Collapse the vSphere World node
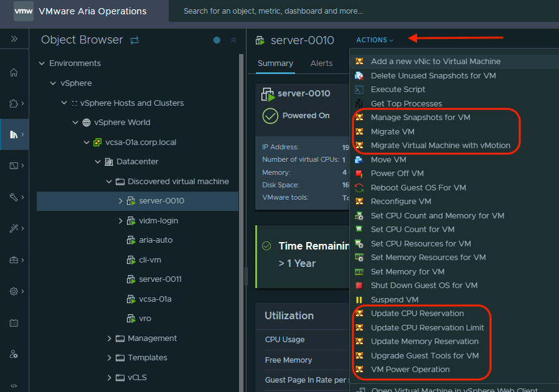 click(75, 122)
